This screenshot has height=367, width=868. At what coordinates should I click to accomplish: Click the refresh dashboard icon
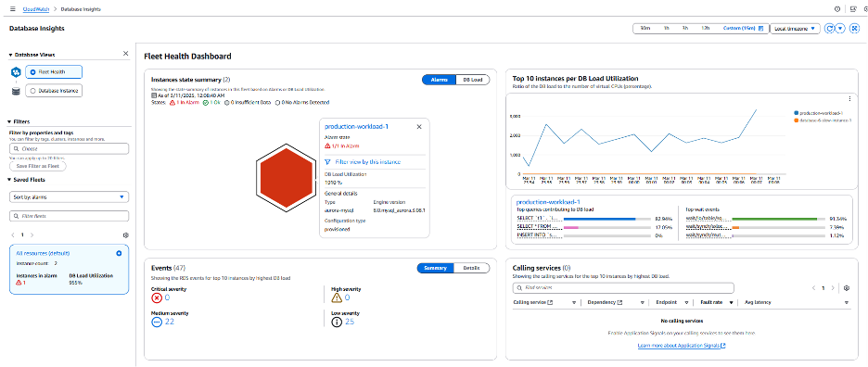(829, 28)
